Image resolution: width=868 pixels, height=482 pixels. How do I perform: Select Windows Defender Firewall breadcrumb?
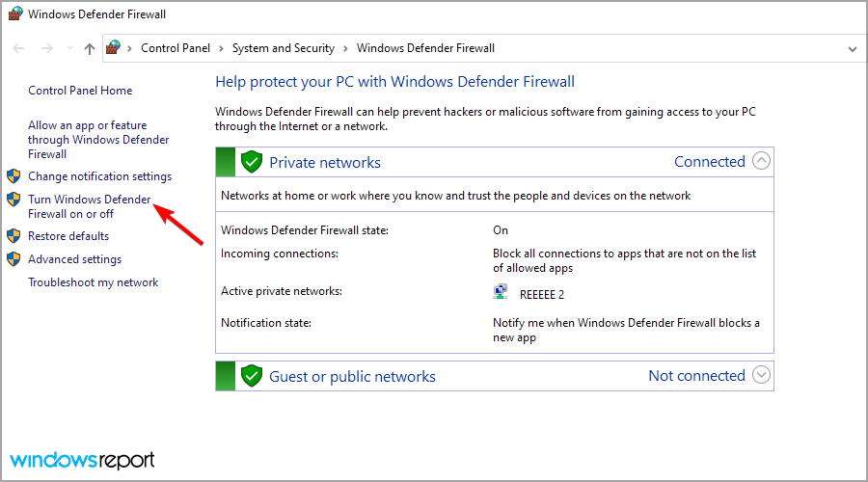tap(425, 48)
